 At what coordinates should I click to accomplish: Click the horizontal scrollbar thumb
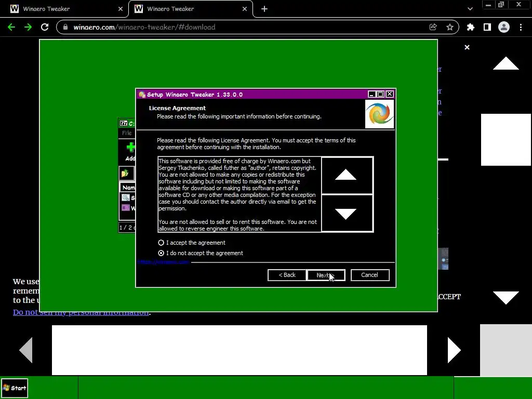(x=239, y=350)
